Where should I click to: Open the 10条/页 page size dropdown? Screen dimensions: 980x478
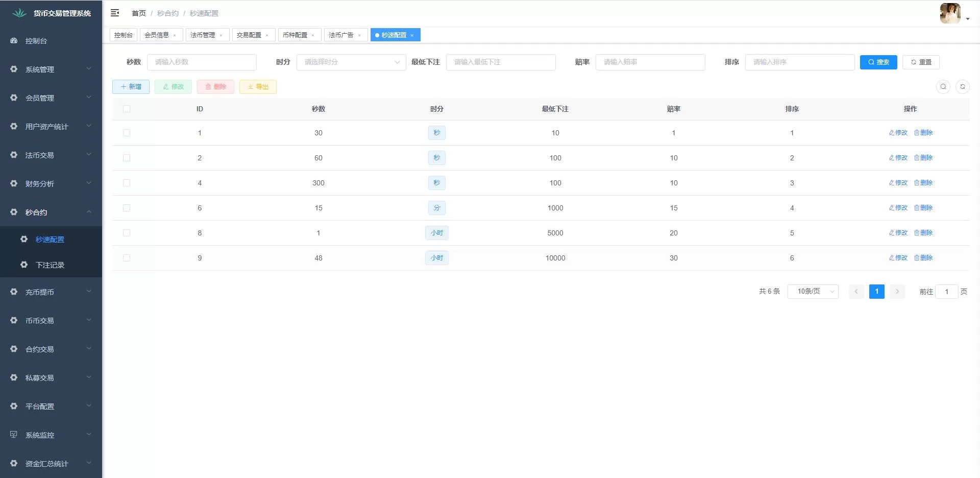(x=813, y=292)
